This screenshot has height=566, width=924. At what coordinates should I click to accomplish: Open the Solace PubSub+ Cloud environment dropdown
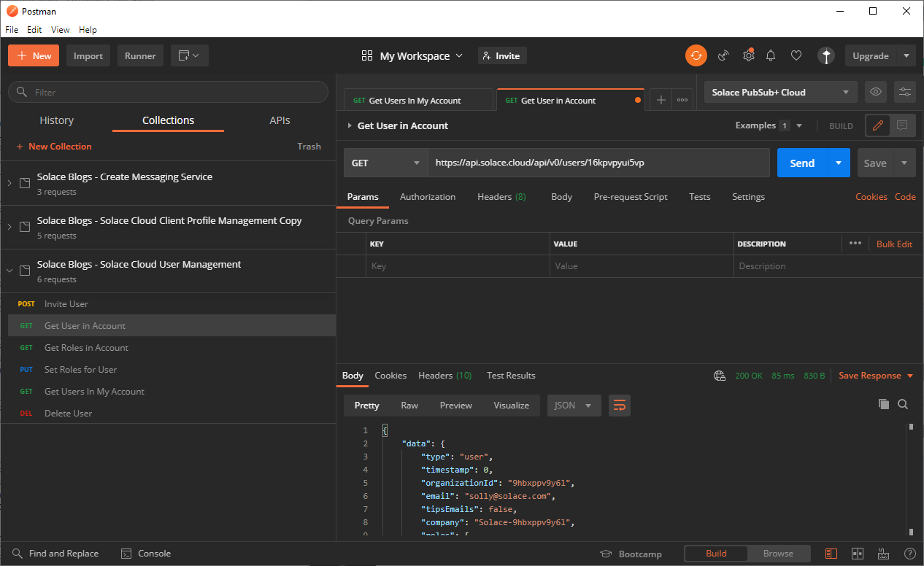point(781,92)
